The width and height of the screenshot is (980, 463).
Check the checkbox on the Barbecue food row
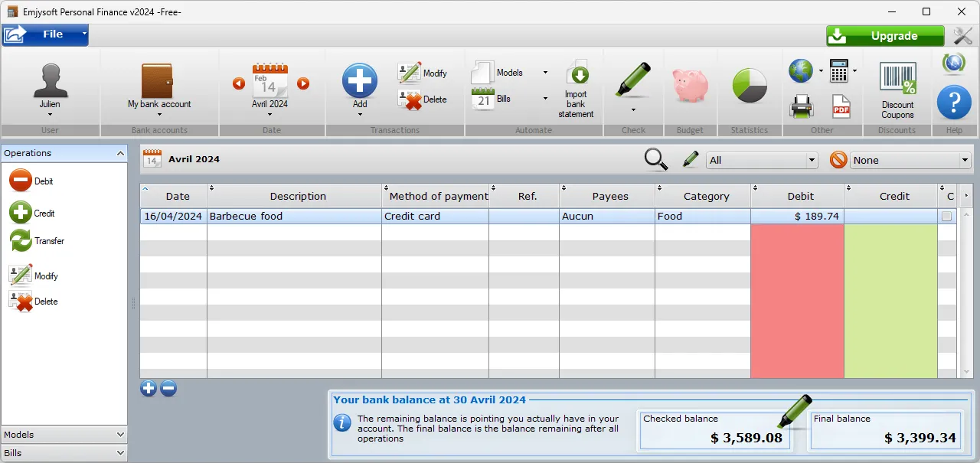point(947,216)
